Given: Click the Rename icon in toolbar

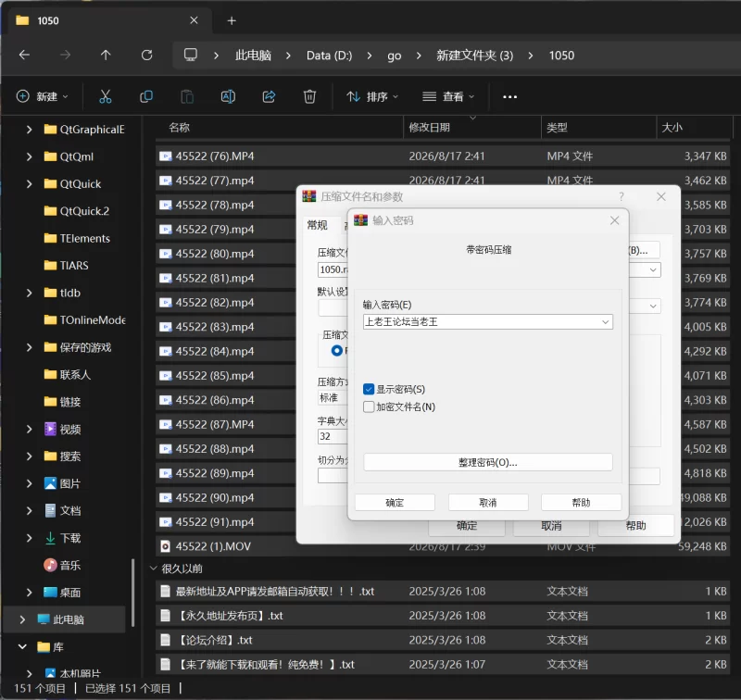Looking at the screenshot, I should coord(228,97).
